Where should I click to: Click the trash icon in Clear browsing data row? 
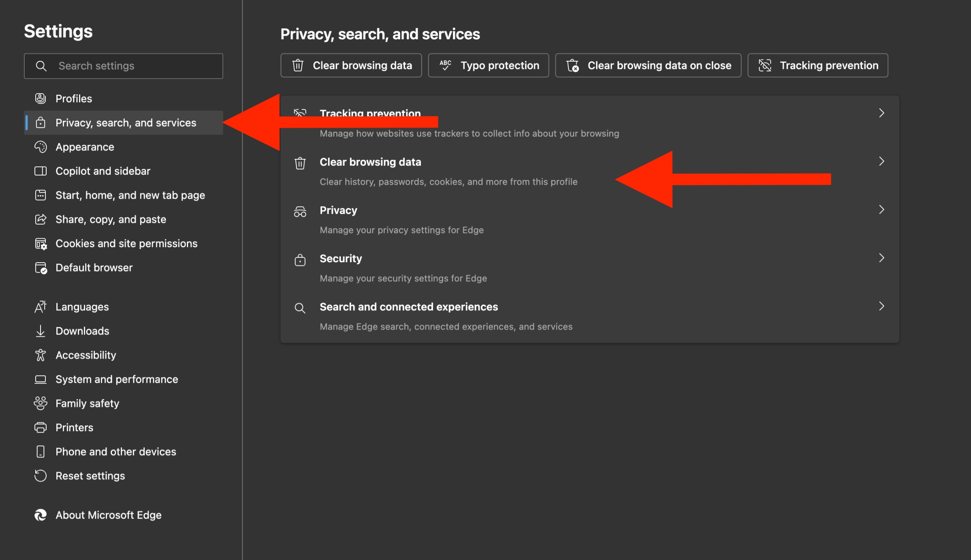pos(300,163)
